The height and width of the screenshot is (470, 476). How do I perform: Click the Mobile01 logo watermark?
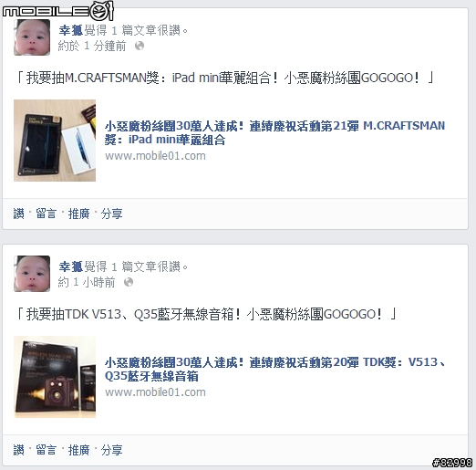(x=58, y=11)
